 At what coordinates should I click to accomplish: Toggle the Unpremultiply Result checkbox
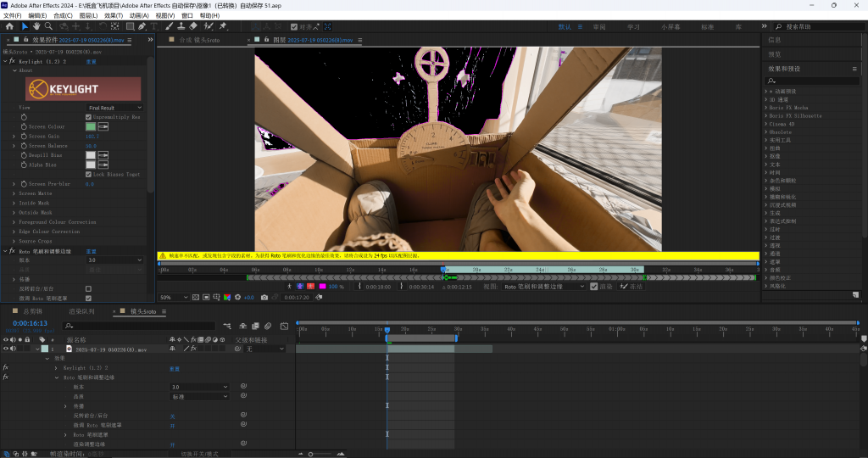coord(88,117)
